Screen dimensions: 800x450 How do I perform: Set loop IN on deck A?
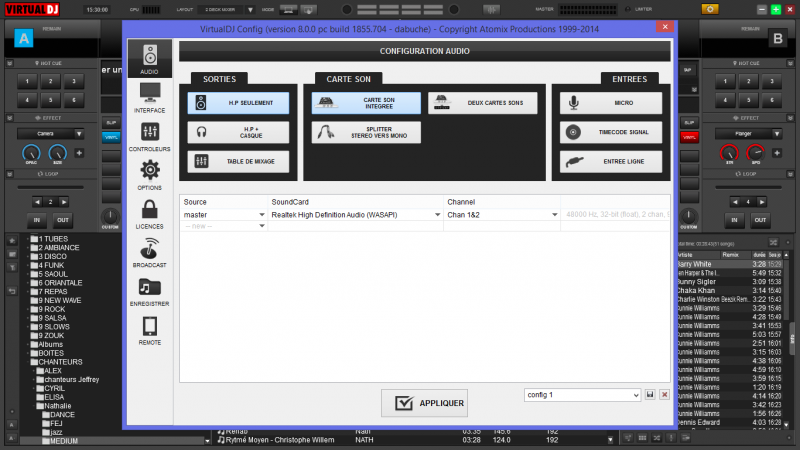[x=37, y=220]
